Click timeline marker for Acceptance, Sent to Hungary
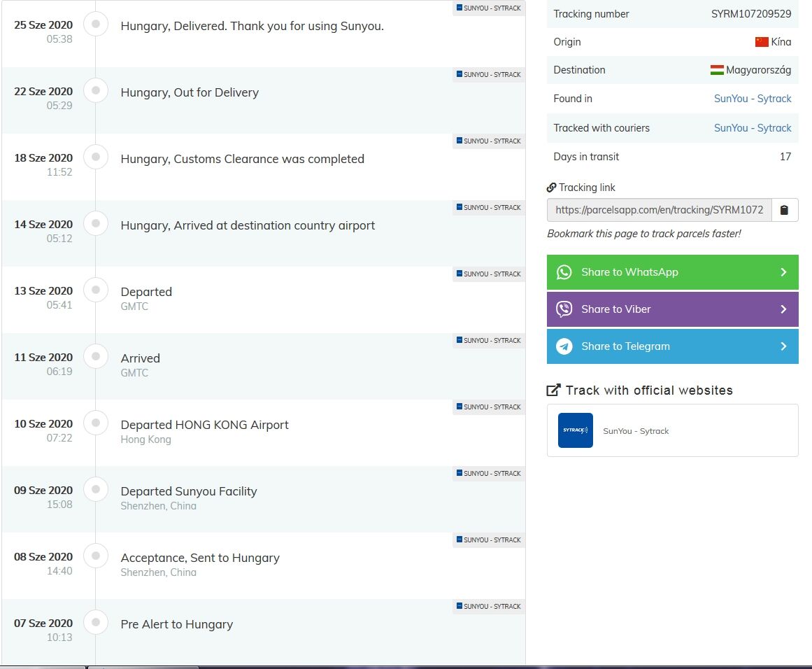 [x=96, y=556]
